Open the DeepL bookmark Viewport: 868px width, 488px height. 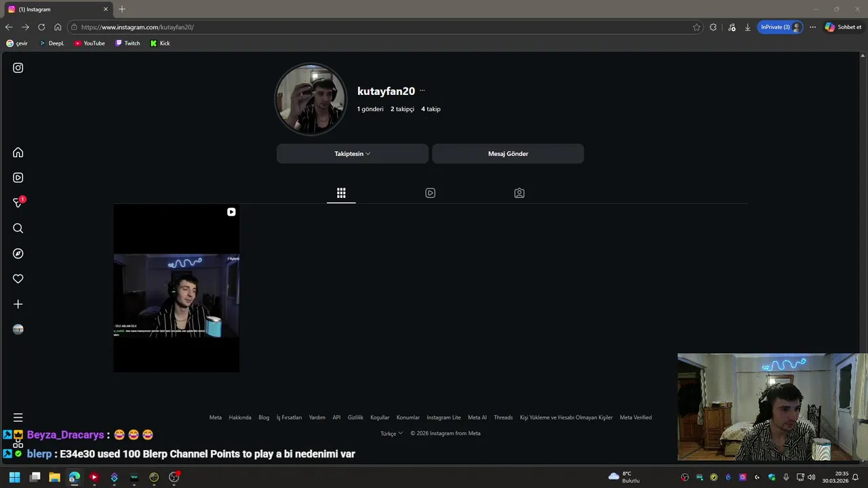pos(51,43)
